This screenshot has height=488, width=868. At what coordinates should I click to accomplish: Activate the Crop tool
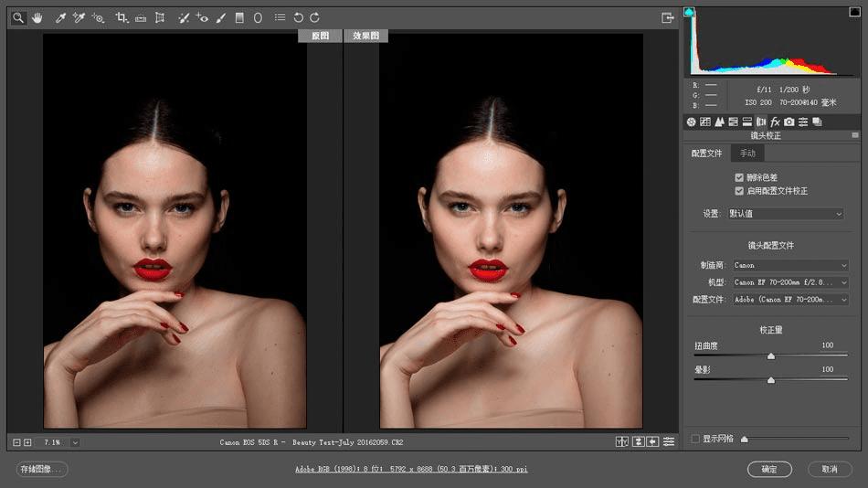[x=122, y=17]
